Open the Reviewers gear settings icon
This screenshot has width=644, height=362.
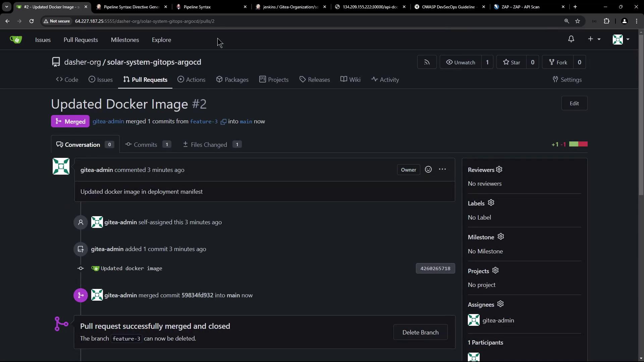pos(499,170)
